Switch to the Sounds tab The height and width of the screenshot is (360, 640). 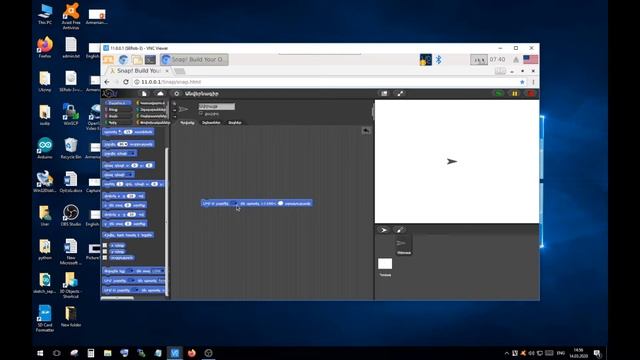[x=235, y=122]
